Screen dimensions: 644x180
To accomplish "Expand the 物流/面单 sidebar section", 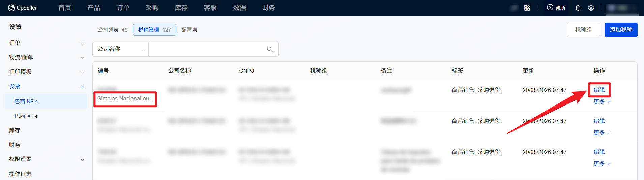I will pyautogui.click(x=46, y=57).
